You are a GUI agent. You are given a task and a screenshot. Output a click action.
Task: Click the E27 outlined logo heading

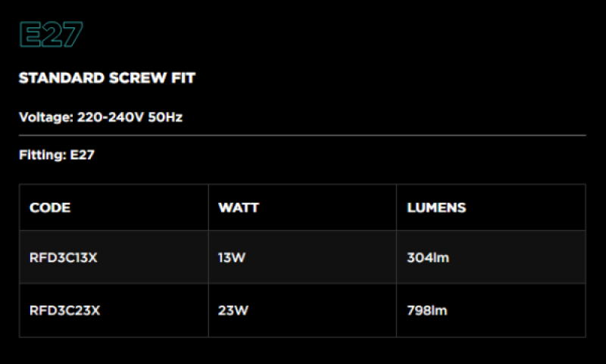[52, 34]
